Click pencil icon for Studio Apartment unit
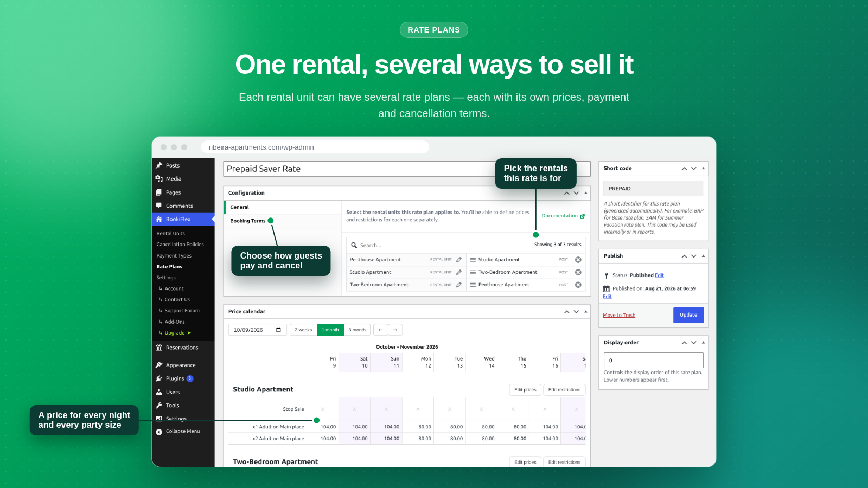The width and height of the screenshot is (868, 488). tap(459, 272)
